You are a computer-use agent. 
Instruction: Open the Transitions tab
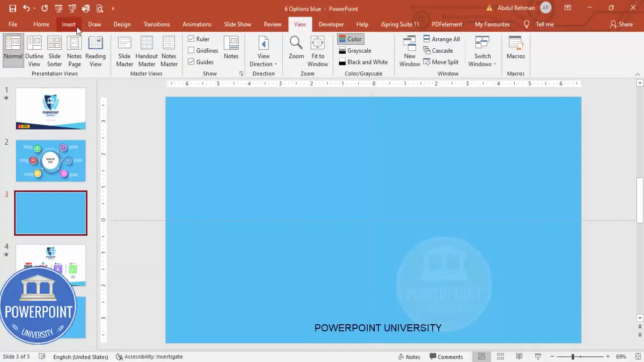click(x=156, y=24)
